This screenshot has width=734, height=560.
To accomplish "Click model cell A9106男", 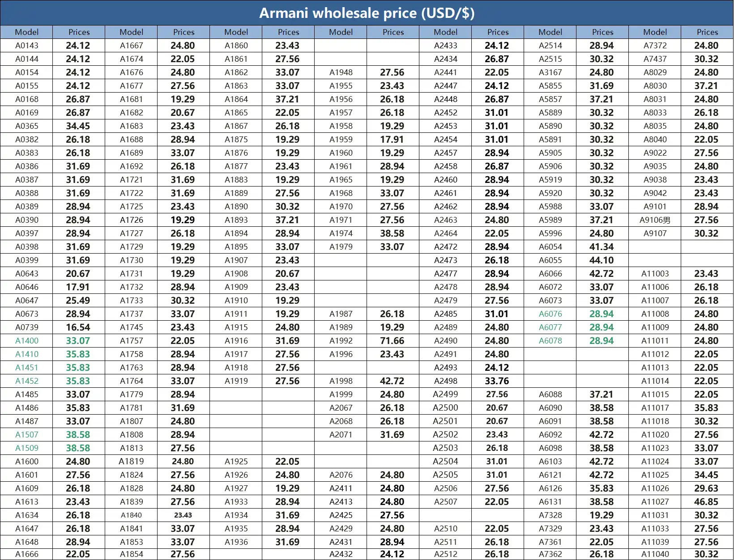I will coord(655,220).
